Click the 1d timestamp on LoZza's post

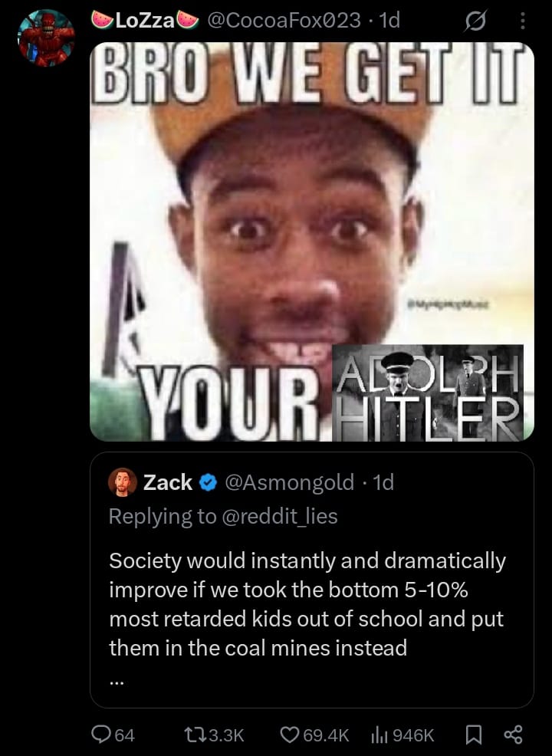point(389,20)
